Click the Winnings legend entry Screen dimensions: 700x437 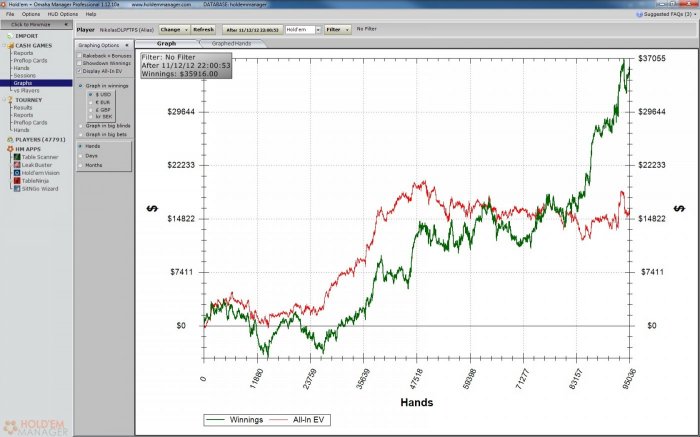click(x=235, y=420)
